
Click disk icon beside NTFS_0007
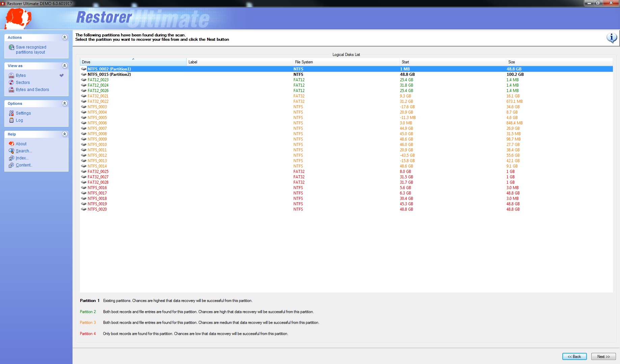point(84,128)
